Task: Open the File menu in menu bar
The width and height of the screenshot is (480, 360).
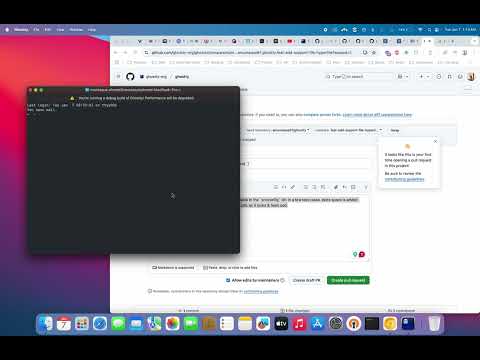Action: 36,30
